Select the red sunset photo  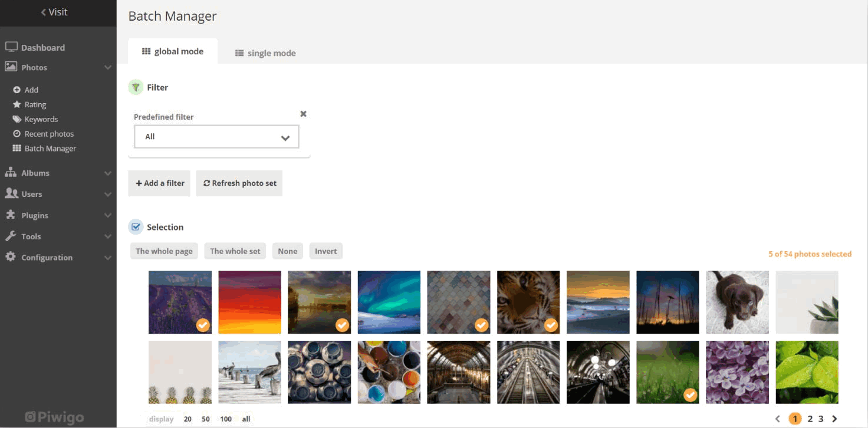tap(249, 302)
